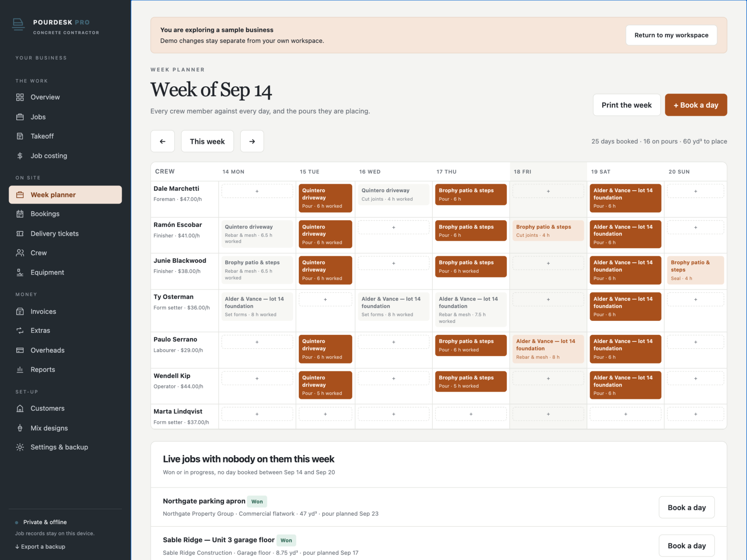
Task: Click the Job costing dollar icon
Action: tap(20, 156)
